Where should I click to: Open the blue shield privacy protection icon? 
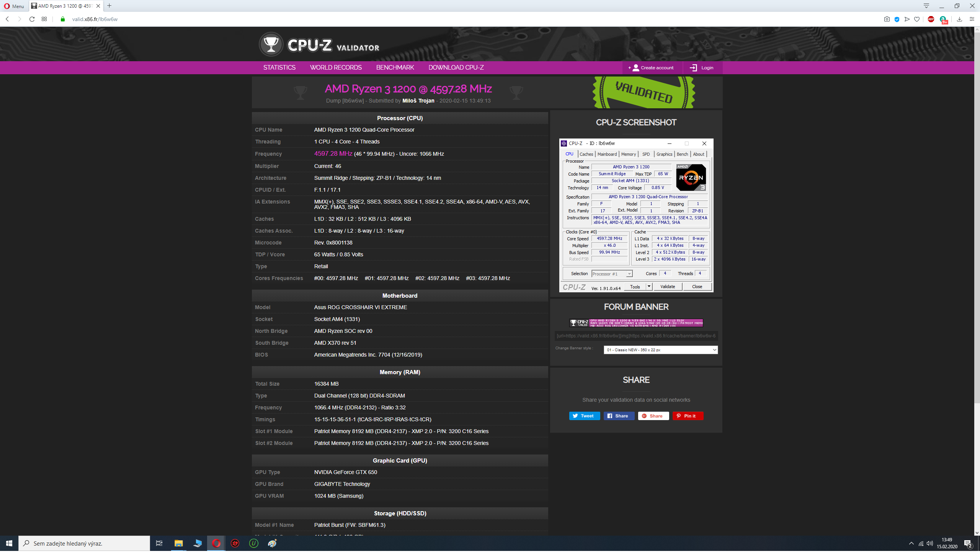coord(897,19)
